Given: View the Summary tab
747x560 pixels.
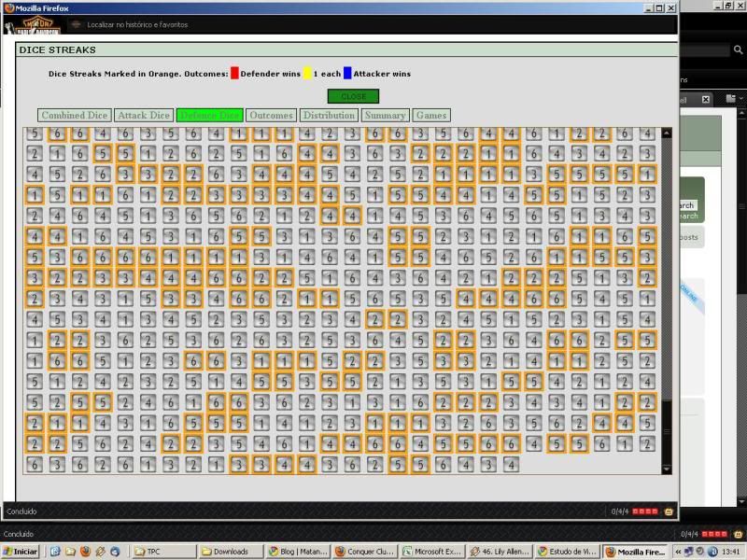Looking at the screenshot, I should coord(385,115).
